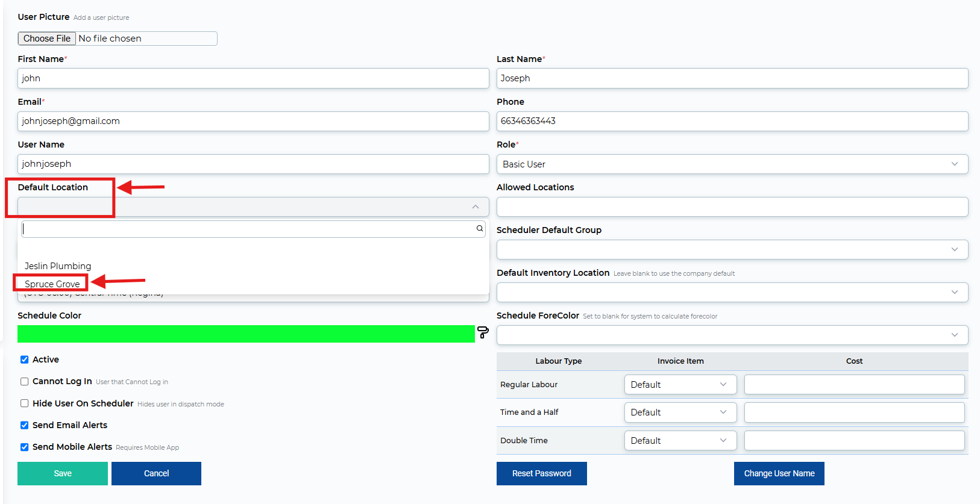
Task: Open the Role dropdown showing Basic User
Action: point(732,164)
